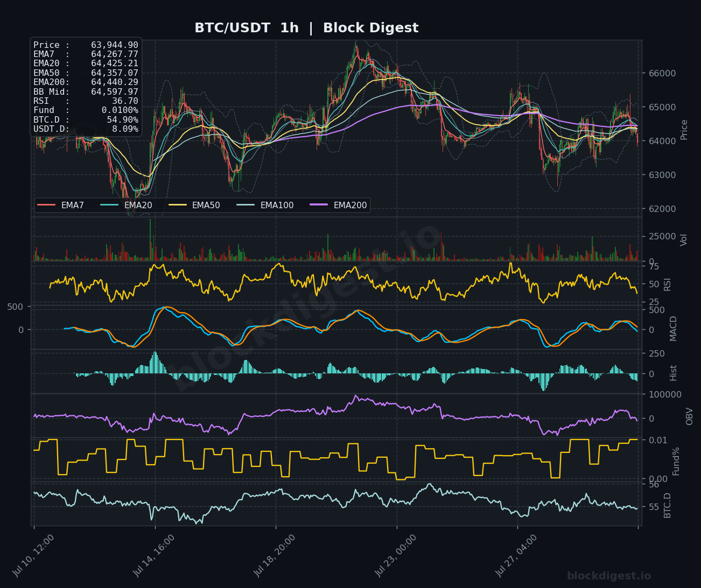Click the EMA50 value 64,357.07
Screen dimensions: 701x588
click(115, 73)
